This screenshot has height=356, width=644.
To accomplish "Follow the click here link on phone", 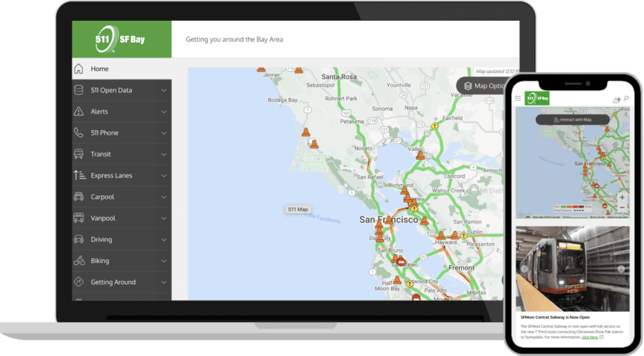I will 590,337.
